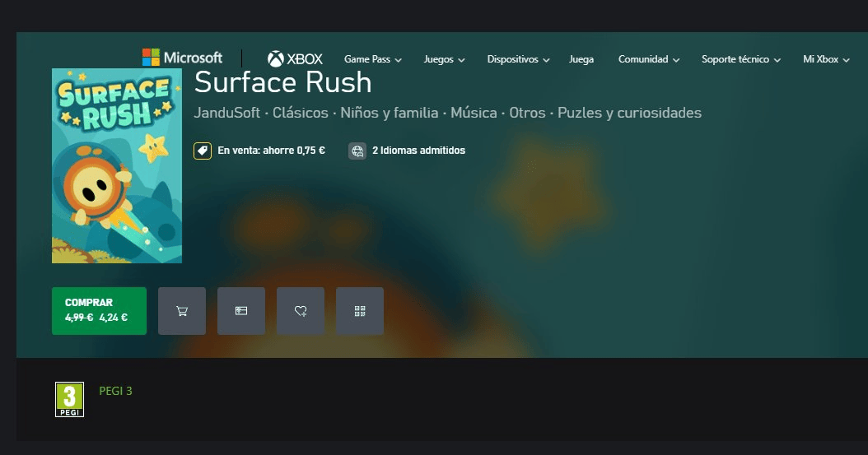Expand the Juegos dropdown
868x455 pixels.
click(x=444, y=59)
